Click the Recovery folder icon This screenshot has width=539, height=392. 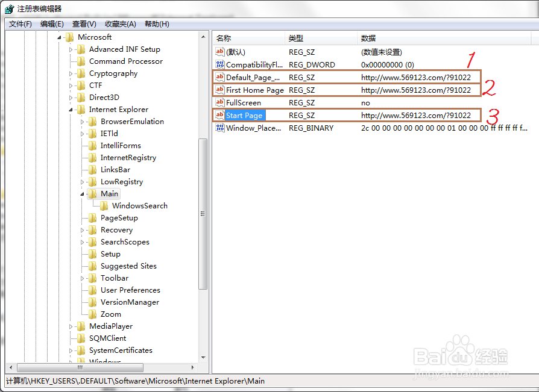click(x=92, y=230)
